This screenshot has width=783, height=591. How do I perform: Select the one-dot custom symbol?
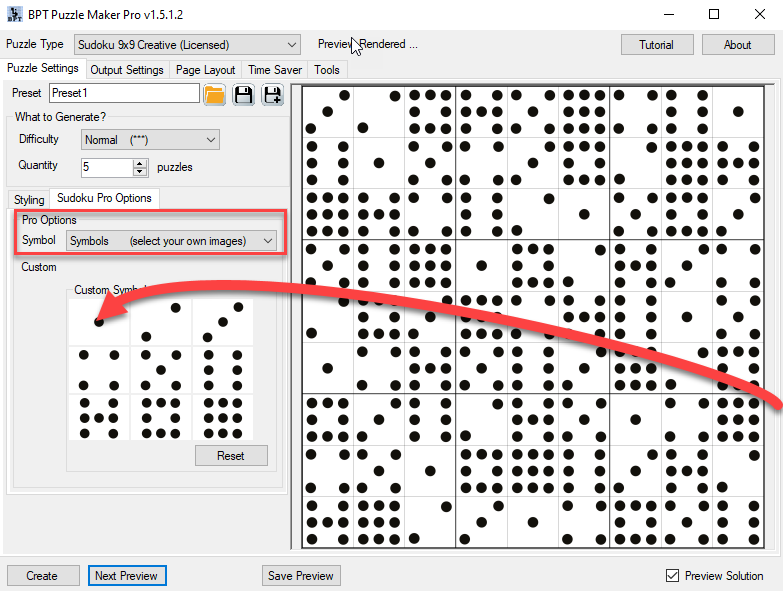click(99, 322)
